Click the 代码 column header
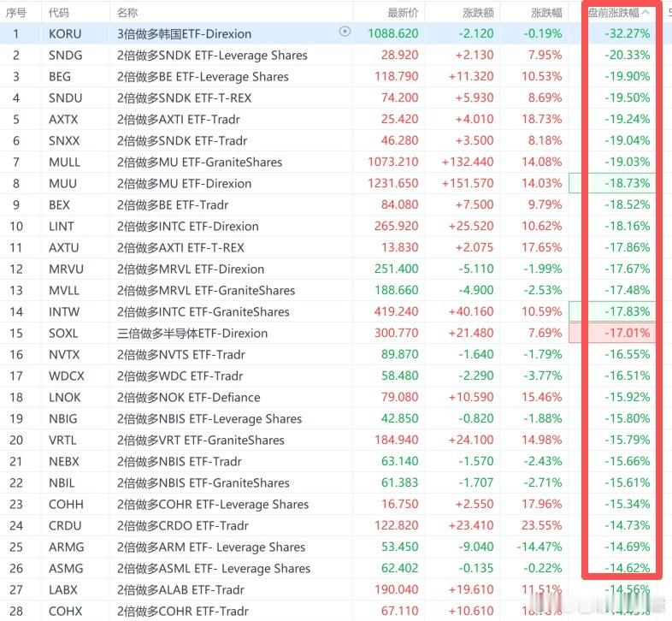 click(x=59, y=13)
